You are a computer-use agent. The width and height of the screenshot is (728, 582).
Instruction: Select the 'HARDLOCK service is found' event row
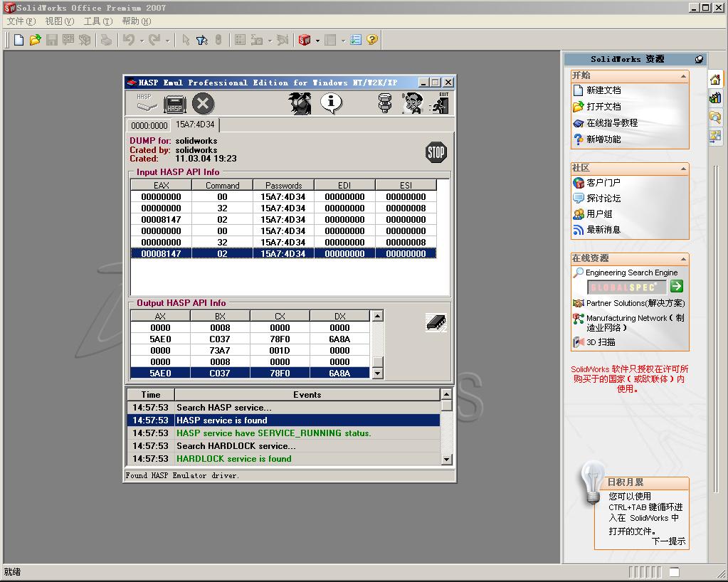pos(284,458)
